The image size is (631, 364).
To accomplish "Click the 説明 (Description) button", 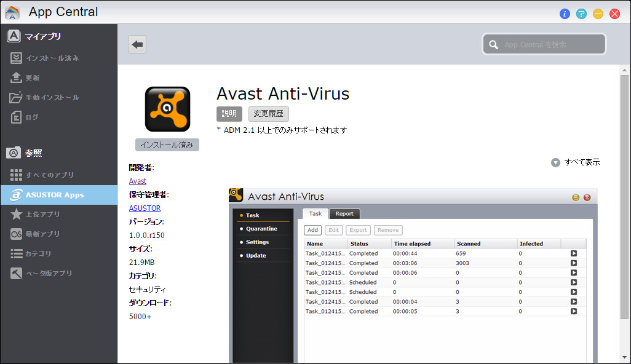I will point(229,114).
